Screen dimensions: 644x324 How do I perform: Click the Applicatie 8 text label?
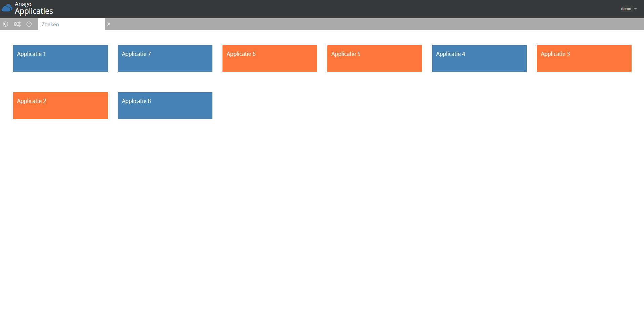136,101
